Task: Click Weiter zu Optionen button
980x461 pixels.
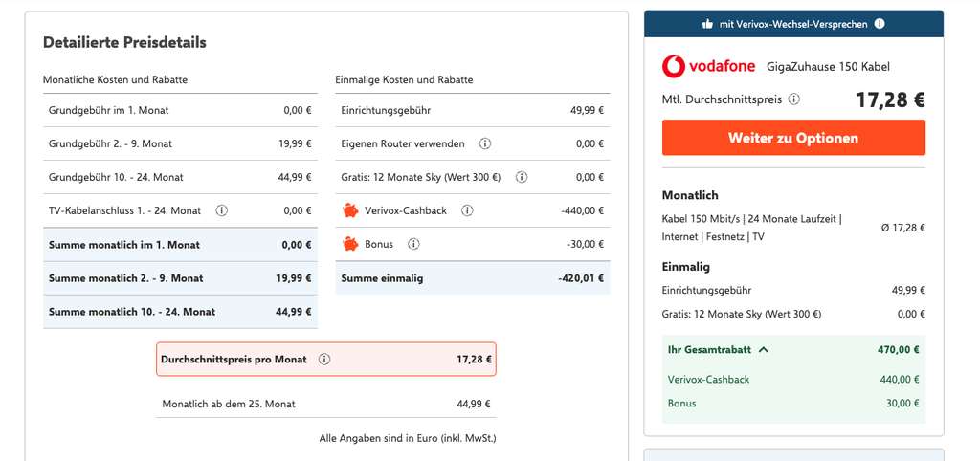Action: [793, 138]
